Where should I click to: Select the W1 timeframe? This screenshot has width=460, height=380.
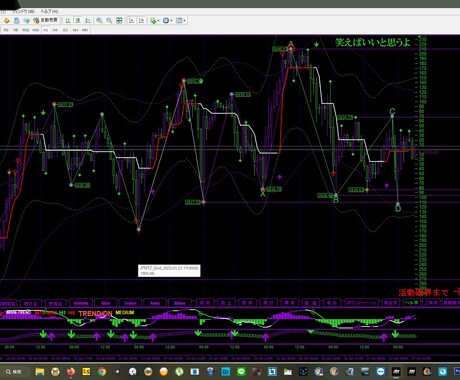coord(75,30)
